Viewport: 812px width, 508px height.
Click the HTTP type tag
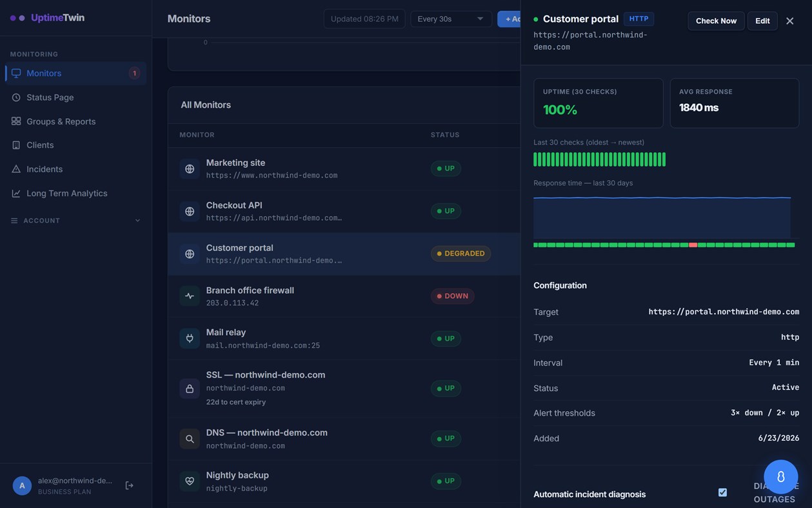tap(639, 19)
